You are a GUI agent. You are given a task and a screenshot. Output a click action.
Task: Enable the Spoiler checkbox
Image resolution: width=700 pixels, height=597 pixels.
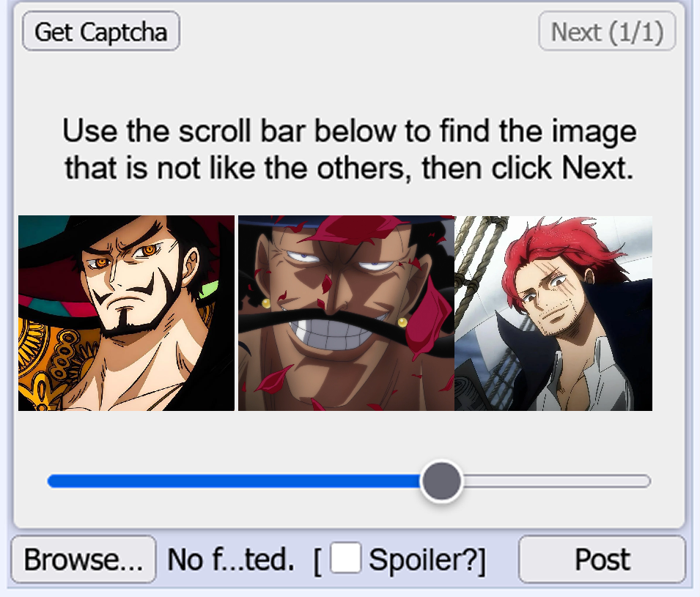345,557
